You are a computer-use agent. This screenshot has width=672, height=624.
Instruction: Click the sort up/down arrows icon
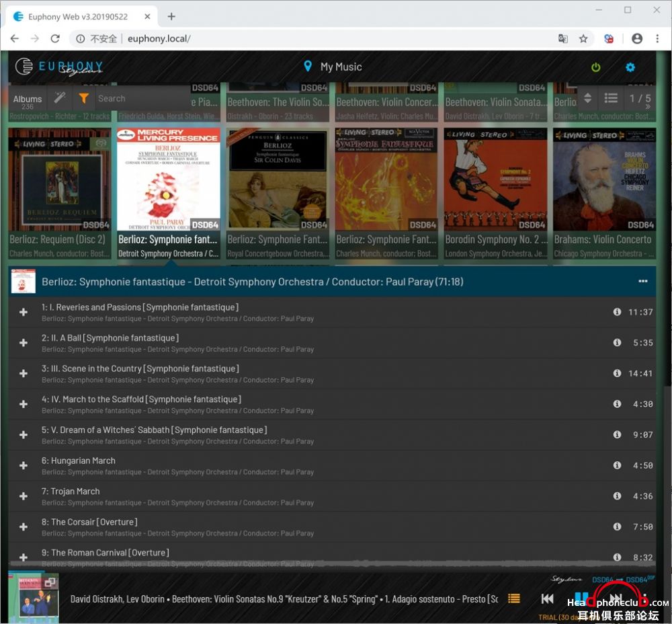coord(587,98)
